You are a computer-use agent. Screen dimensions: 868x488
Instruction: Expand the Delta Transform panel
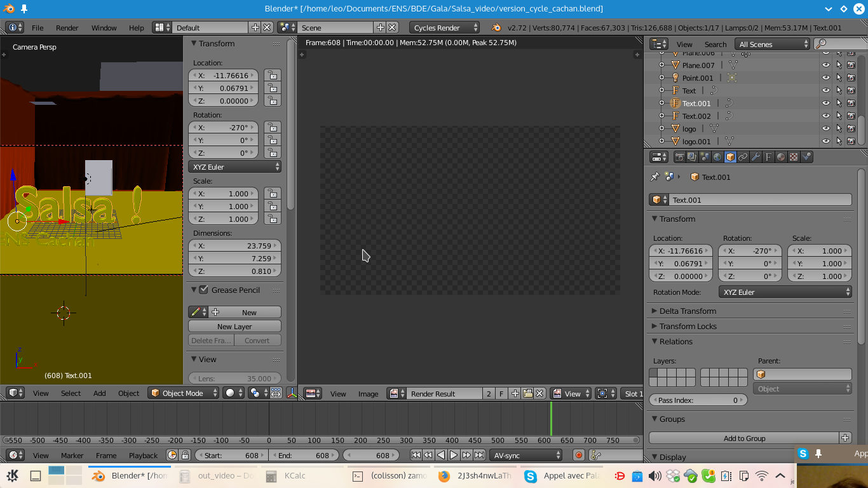click(688, 311)
